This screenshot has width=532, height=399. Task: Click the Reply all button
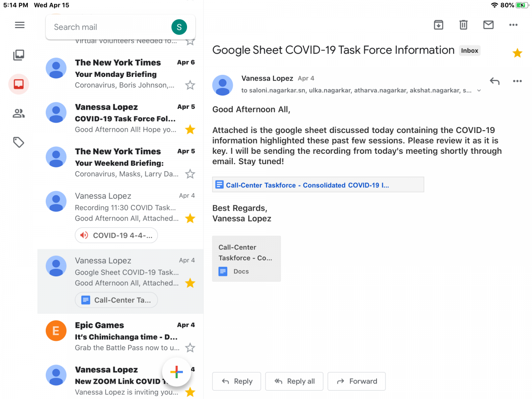295,381
